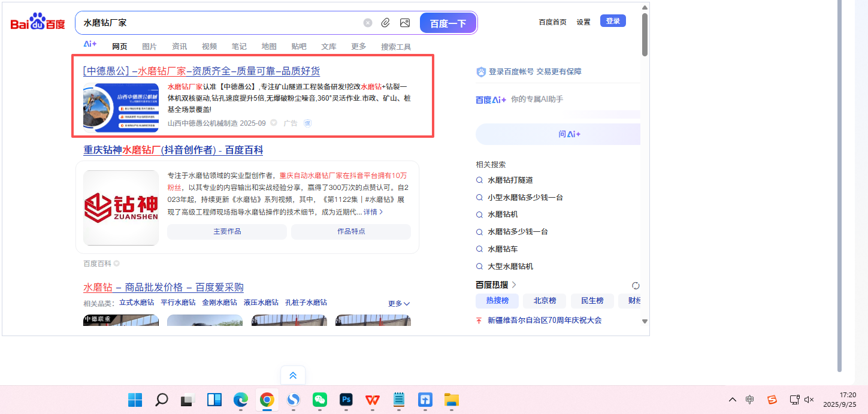Click the double-chevron collapse button

[293, 376]
